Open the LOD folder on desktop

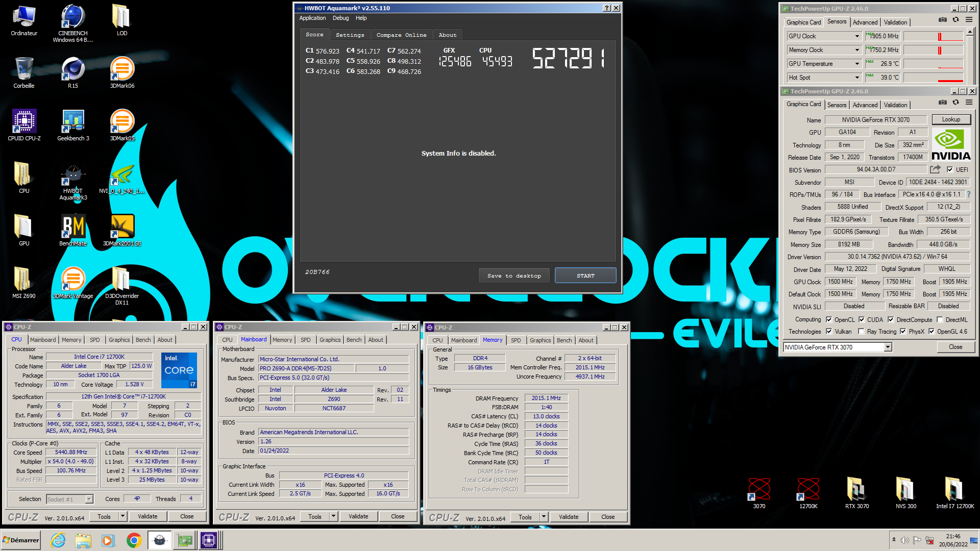pos(122,20)
